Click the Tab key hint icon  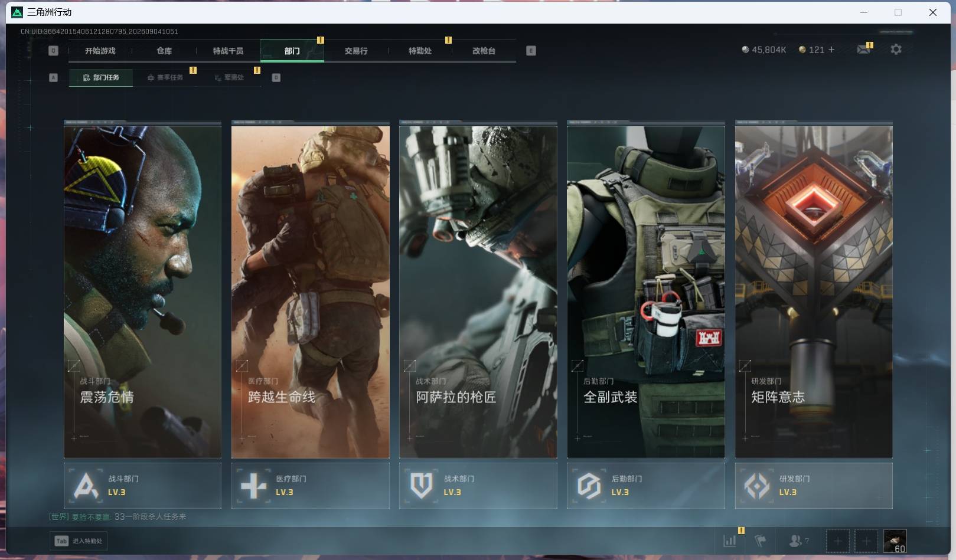point(61,541)
